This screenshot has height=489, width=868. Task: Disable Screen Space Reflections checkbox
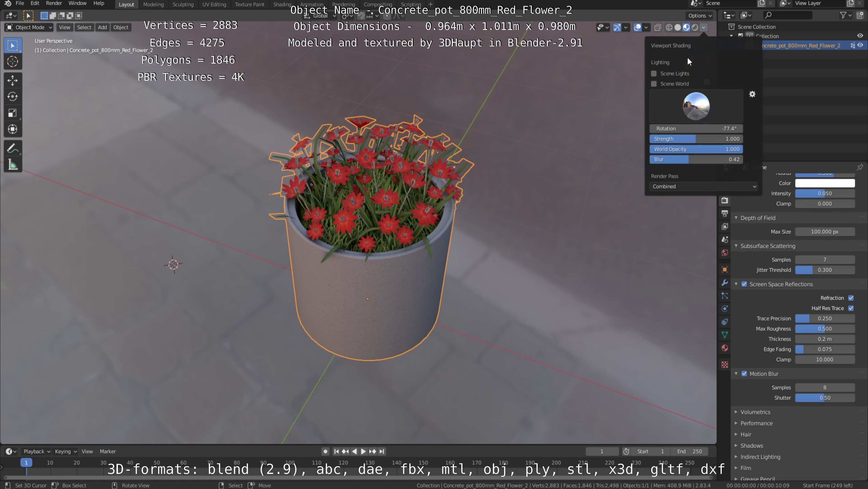tap(744, 284)
